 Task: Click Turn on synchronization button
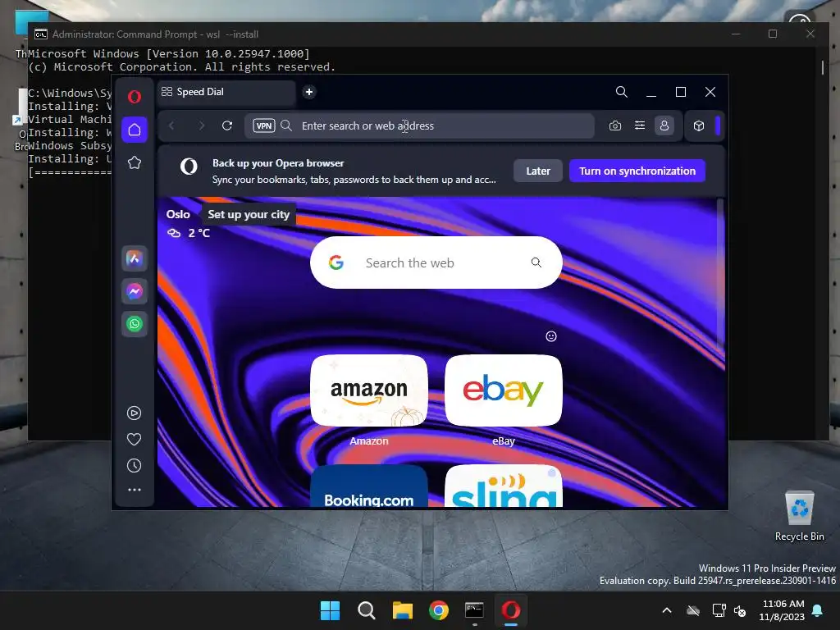[637, 171]
